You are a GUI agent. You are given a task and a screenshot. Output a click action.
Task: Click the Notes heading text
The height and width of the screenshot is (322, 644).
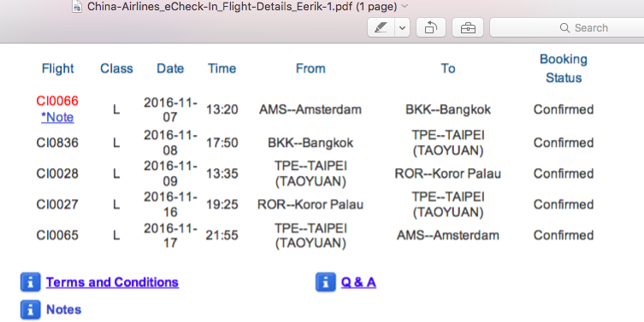[63, 310]
